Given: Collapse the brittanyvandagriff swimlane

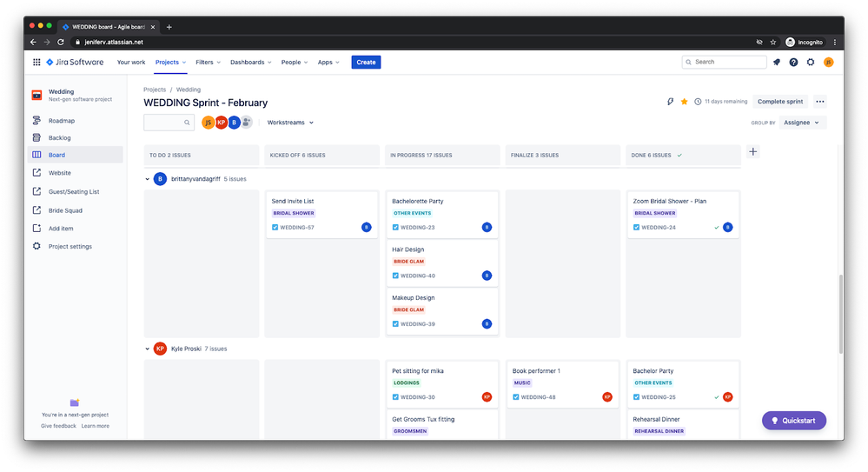Looking at the screenshot, I should pyautogui.click(x=147, y=179).
